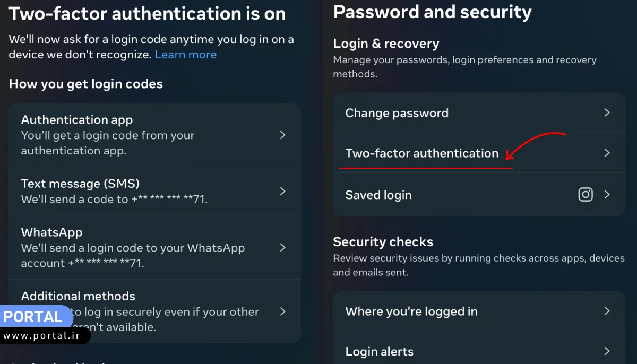Open Where you're logged in
This screenshot has width=637, height=364.
click(x=411, y=311)
